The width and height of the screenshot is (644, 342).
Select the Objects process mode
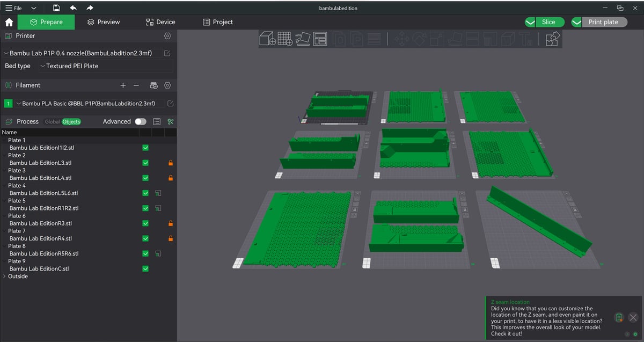(x=71, y=122)
